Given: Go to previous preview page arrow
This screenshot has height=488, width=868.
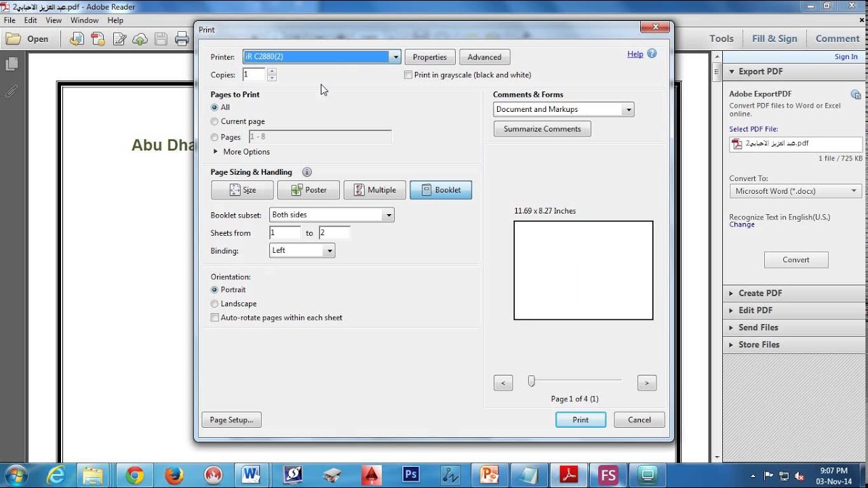Looking at the screenshot, I should [x=503, y=383].
